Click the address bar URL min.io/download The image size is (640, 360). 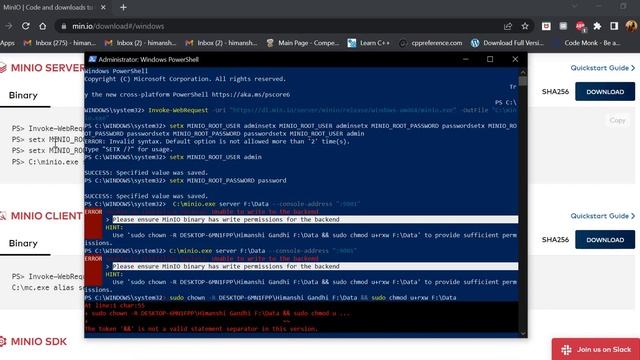click(x=118, y=26)
